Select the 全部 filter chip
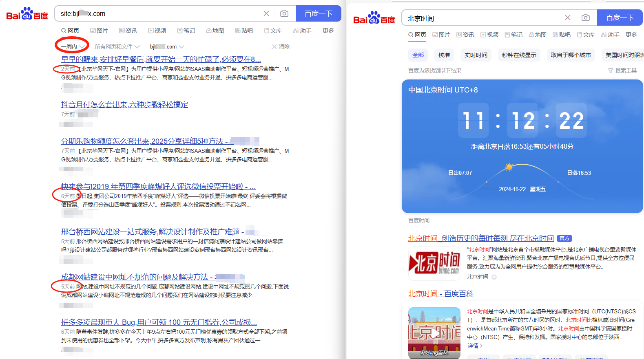The width and height of the screenshot is (644, 359). tap(418, 55)
